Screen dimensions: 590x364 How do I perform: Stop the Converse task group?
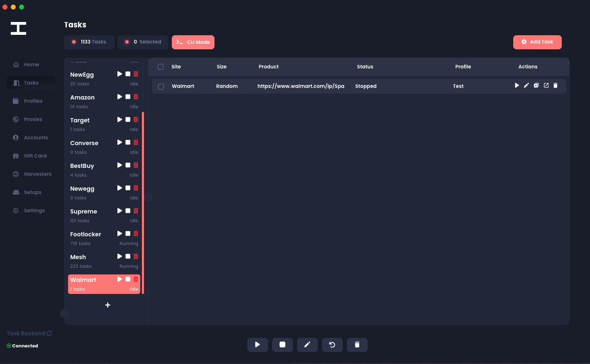(128, 142)
